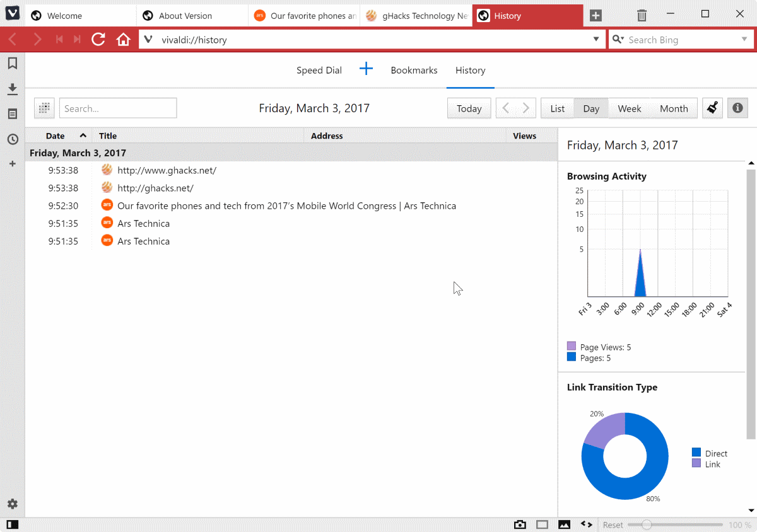757x532 pixels.
Task: Open the Vivaldi main menu logo
Action: tap(13, 14)
